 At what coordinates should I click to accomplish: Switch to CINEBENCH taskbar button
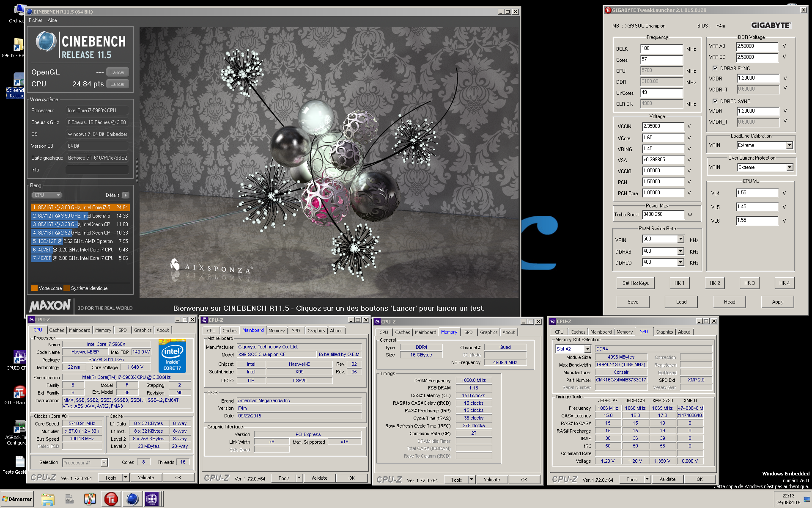coord(132,499)
